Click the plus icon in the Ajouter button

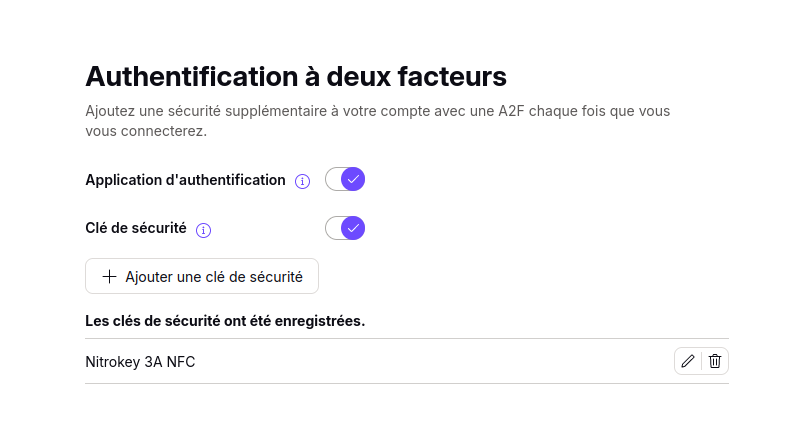[x=109, y=276]
